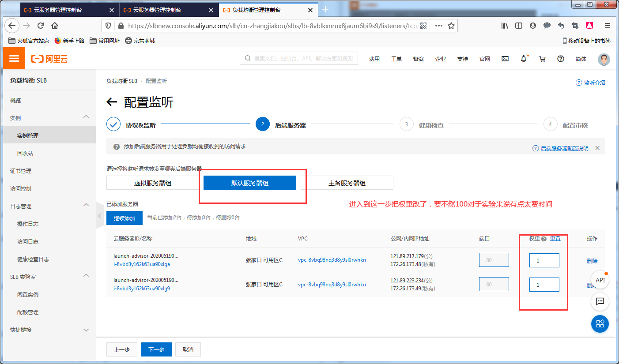The width and height of the screenshot is (619, 364).
Task: Click the tracking protection shield in address bar
Action: click(x=107, y=25)
